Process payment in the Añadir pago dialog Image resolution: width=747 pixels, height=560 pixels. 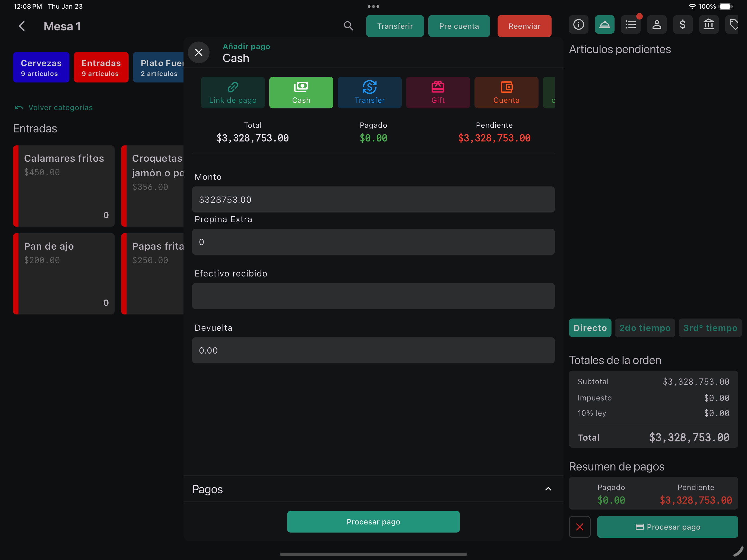373,521
